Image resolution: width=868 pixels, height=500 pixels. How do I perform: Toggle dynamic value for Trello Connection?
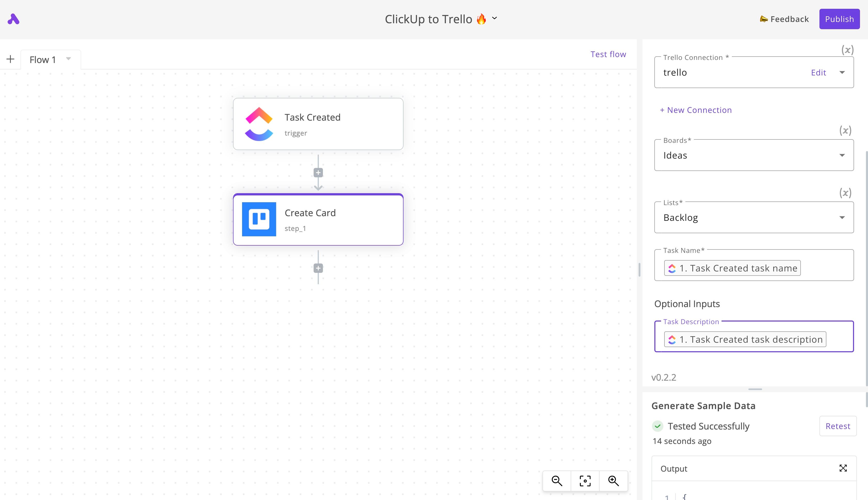pyautogui.click(x=847, y=50)
